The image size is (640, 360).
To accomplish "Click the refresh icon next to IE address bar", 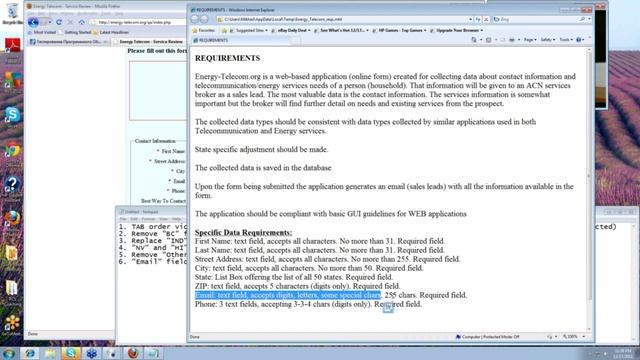I will pos(478,19).
